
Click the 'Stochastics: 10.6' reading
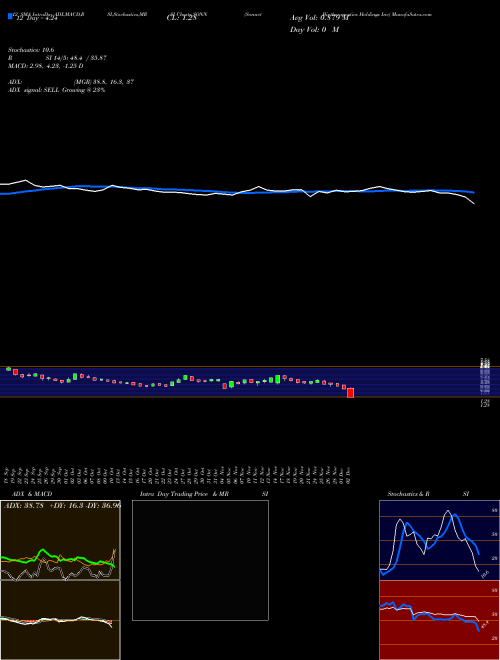31,50
